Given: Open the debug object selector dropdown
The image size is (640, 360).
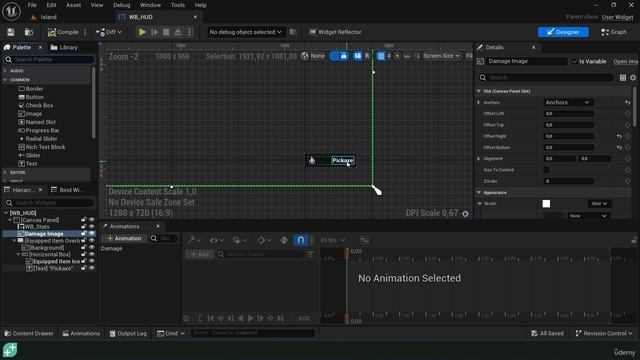Looking at the screenshot, I should point(245,32).
